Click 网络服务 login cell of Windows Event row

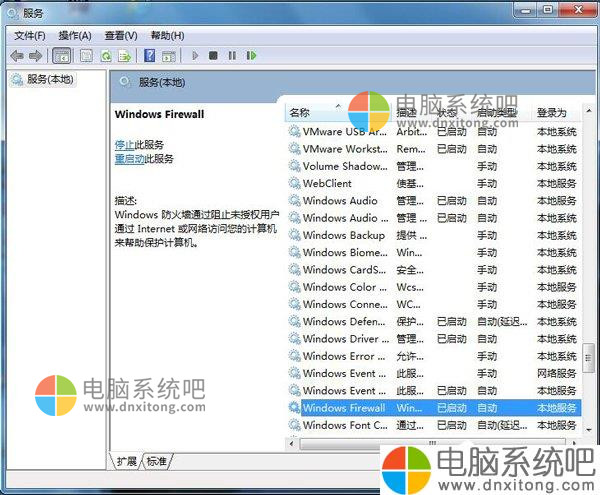point(556,373)
